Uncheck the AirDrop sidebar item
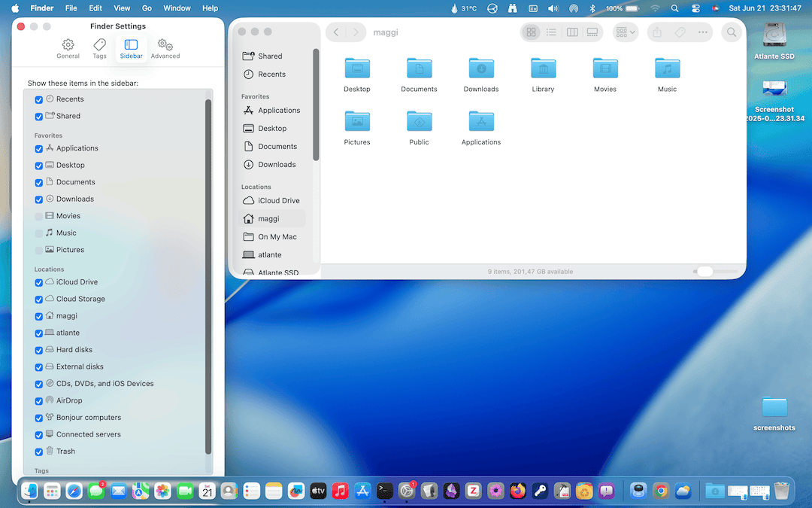812x508 pixels. [39, 401]
